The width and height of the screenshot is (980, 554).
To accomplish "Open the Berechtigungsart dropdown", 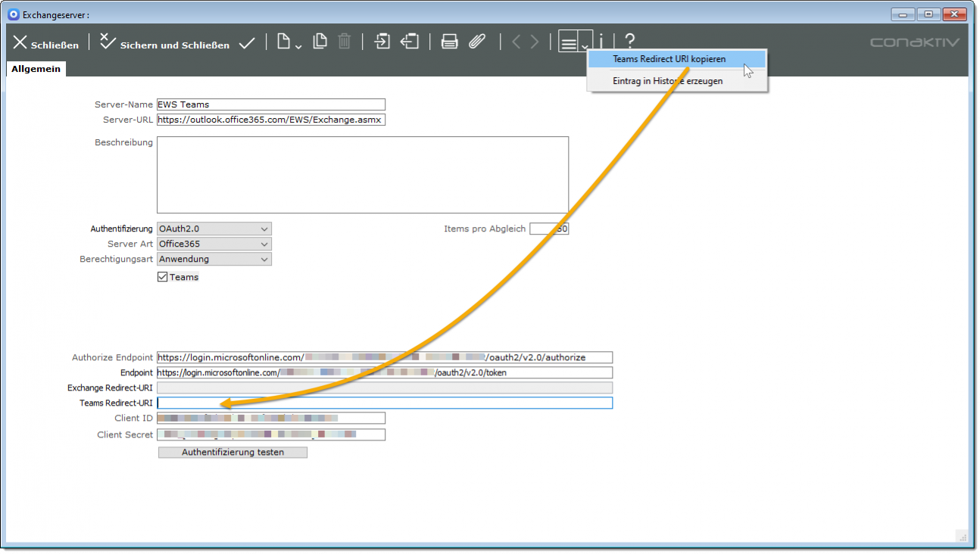I will [x=214, y=259].
